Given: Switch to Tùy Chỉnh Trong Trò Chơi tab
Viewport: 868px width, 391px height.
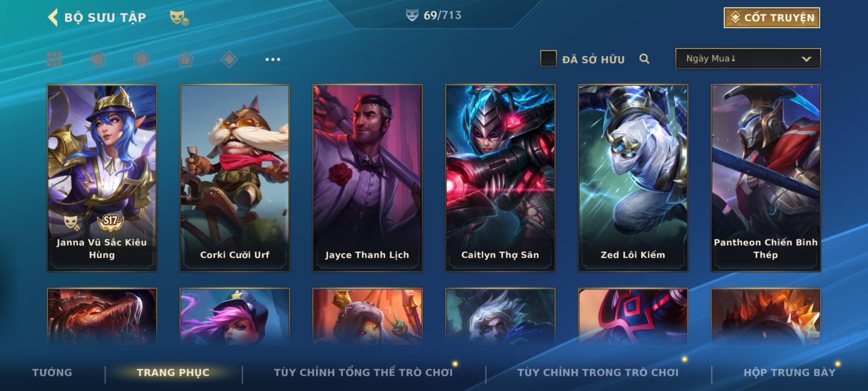Looking at the screenshot, I should [598, 372].
